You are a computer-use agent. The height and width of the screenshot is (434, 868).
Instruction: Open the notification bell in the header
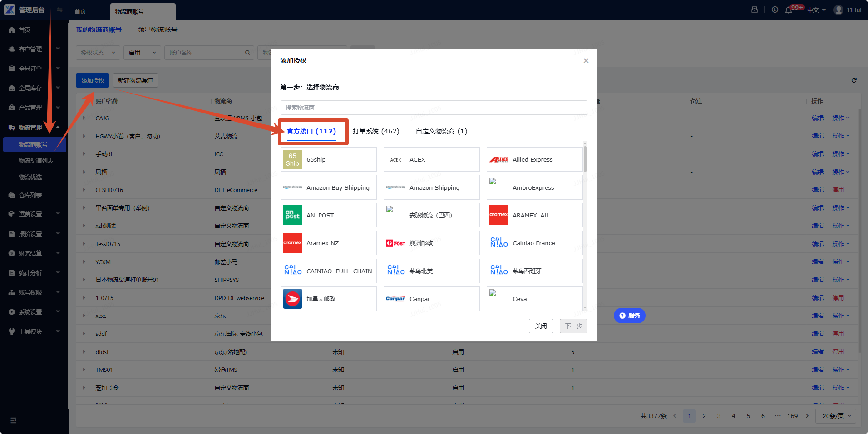tap(789, 10)
